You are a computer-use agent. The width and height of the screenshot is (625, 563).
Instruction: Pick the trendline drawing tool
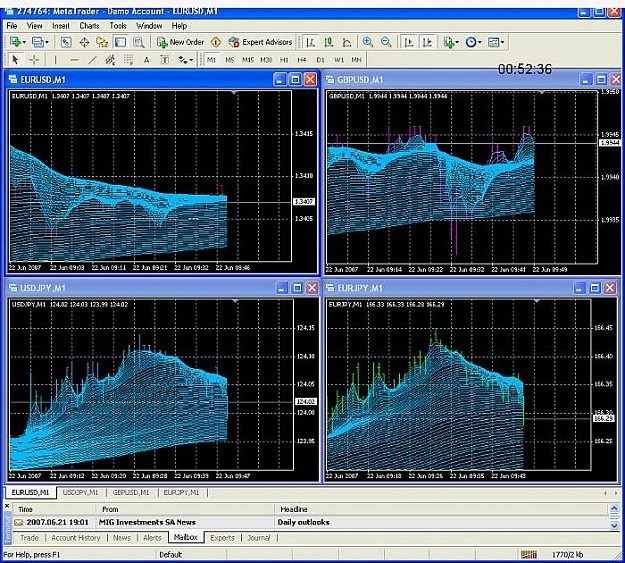coord(92,60)
